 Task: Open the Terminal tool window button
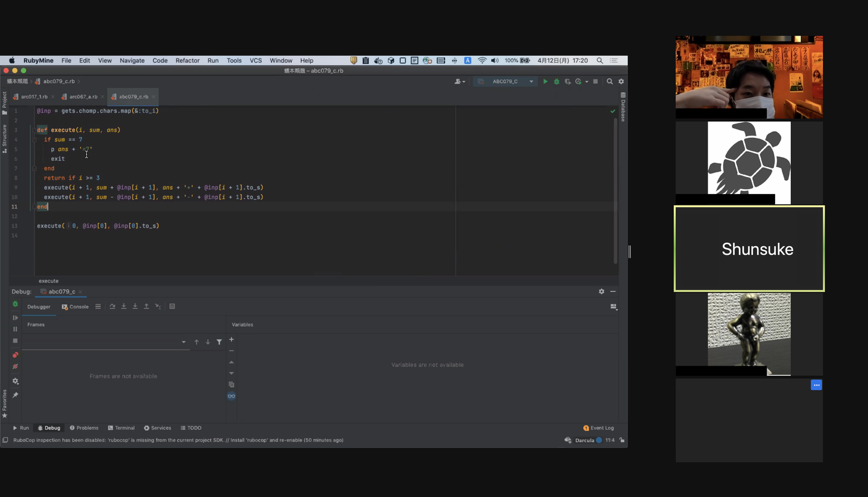coord(121,428)
